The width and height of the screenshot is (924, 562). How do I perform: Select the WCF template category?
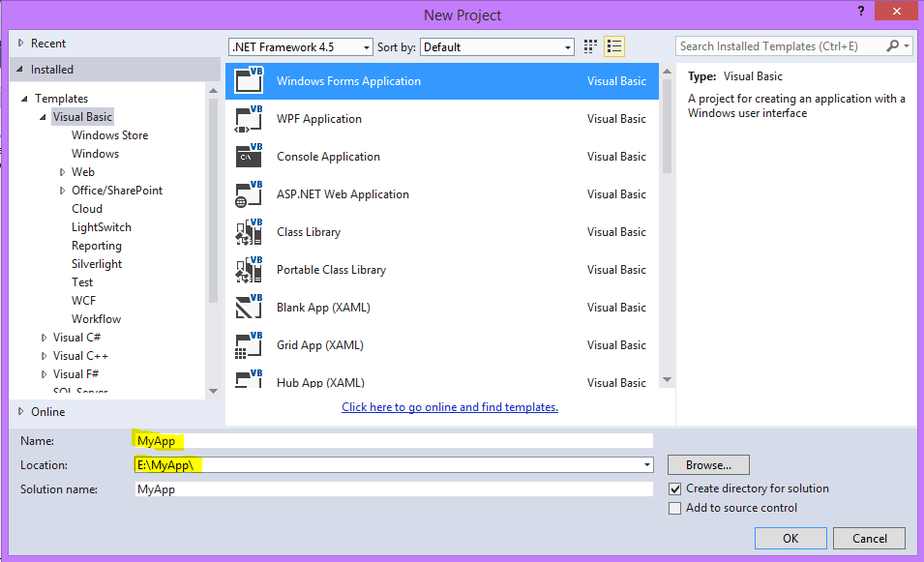(83, 301)
